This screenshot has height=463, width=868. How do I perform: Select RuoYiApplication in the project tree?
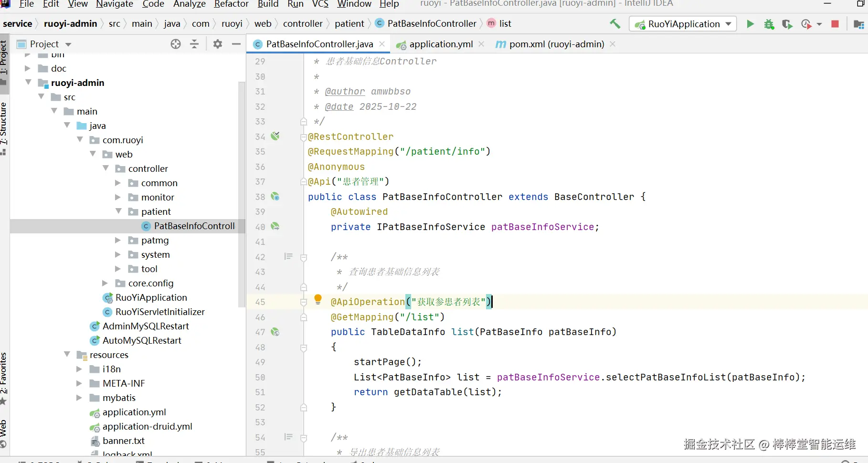pos(151,297)
